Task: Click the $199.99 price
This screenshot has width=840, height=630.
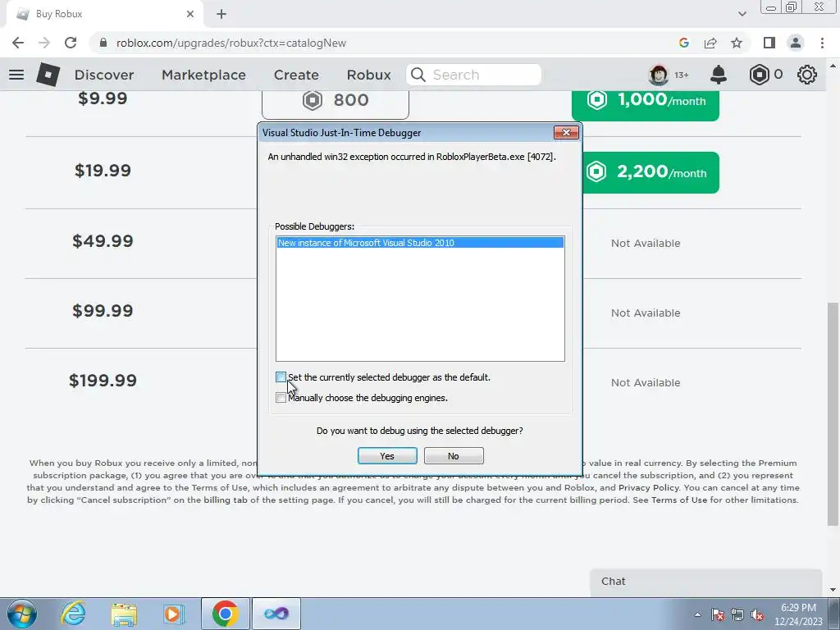Action: tap(103, 381)
